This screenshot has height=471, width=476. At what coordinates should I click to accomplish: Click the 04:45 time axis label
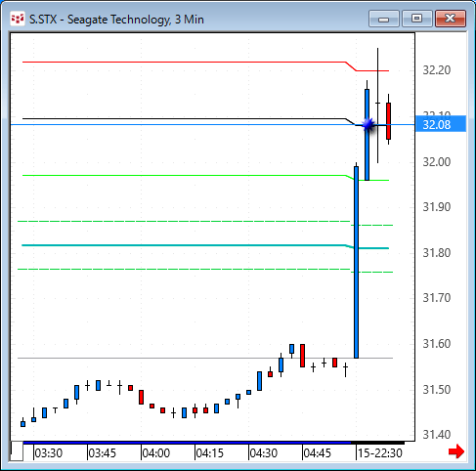318,453
